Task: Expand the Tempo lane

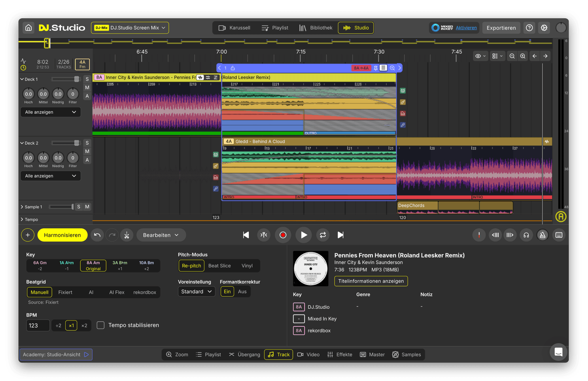Action: pos(22,219)
